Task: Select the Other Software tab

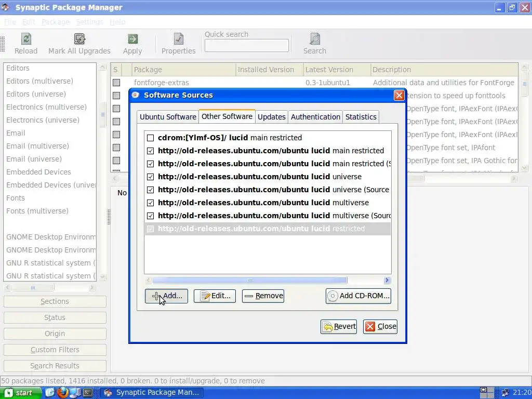Action: click(x=227, y=116)
